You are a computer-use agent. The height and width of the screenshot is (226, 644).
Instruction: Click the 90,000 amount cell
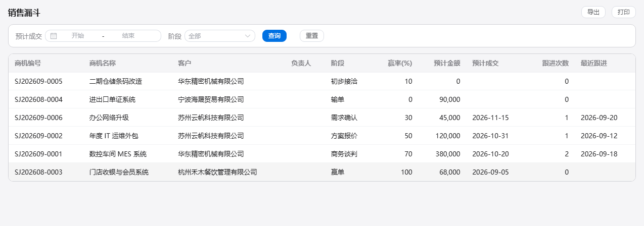450,99
